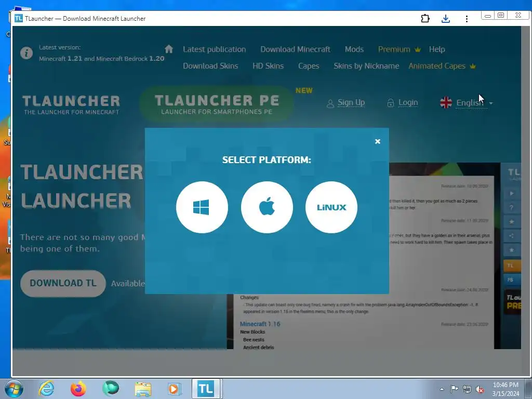
Task: Open the Download Skins menu item
Action: [x=210, y=66]
